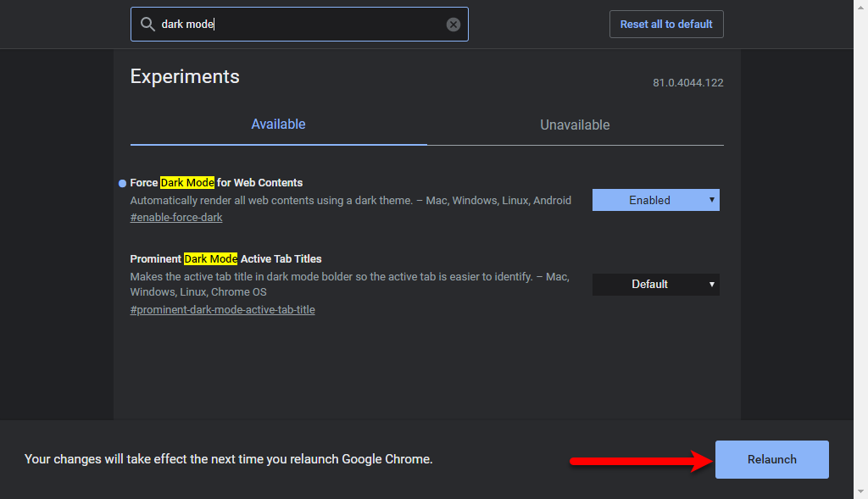Viewport: 868px width, 499px height.
Task: Clear the search field with X icon
Action: (453, 25)
